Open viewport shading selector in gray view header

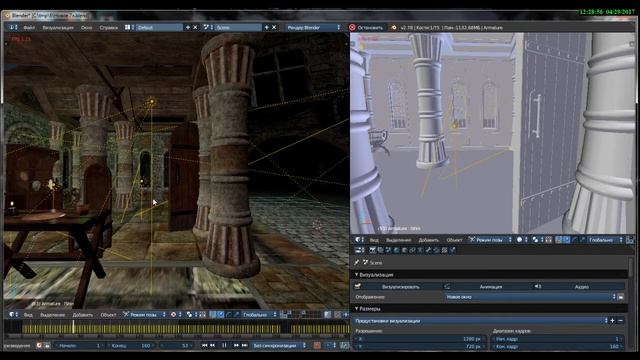(522, 240)
